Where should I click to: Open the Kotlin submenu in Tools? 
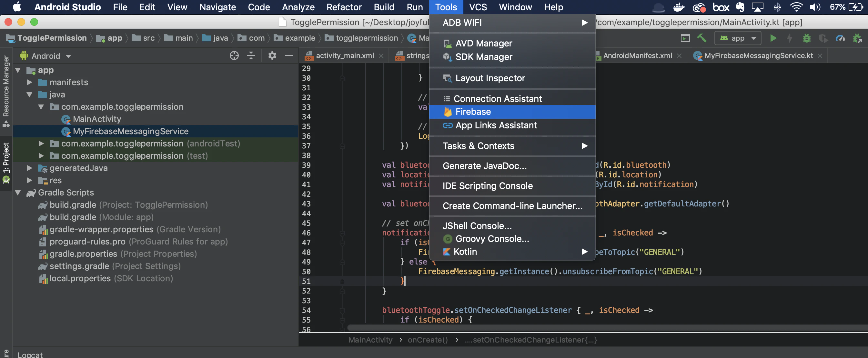click(512, 252)
